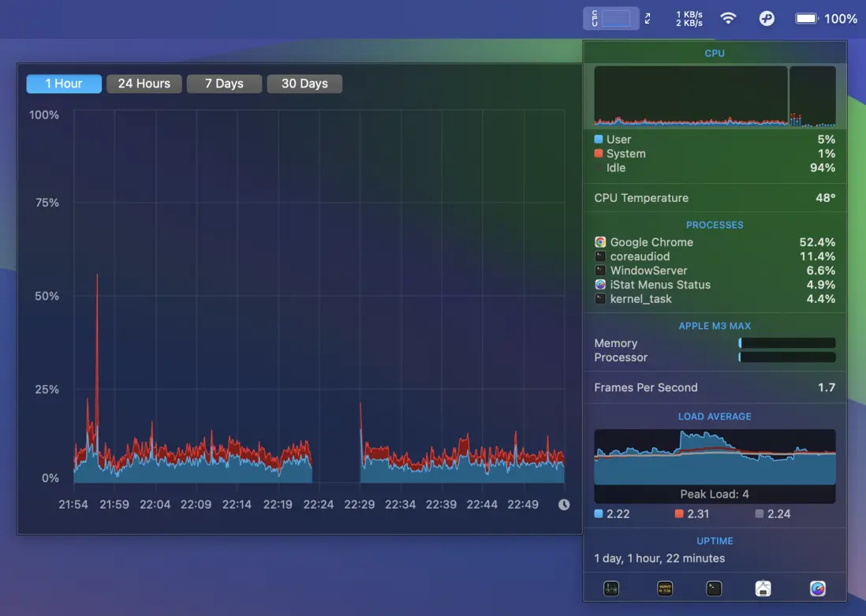Image resolution: width=866 pixels, height=616 pixels.
Task: Click the 22:24 time label on chart axis
Action: tap(319, 505)
